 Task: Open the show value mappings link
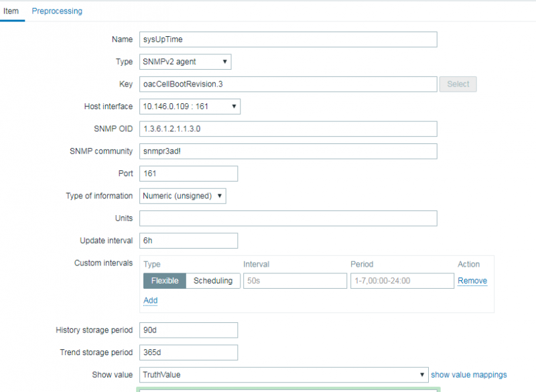pos(468,375)
